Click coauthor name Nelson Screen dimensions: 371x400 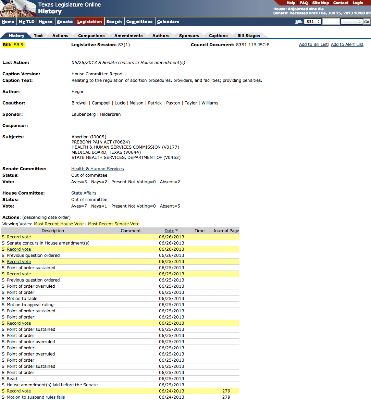136,103
